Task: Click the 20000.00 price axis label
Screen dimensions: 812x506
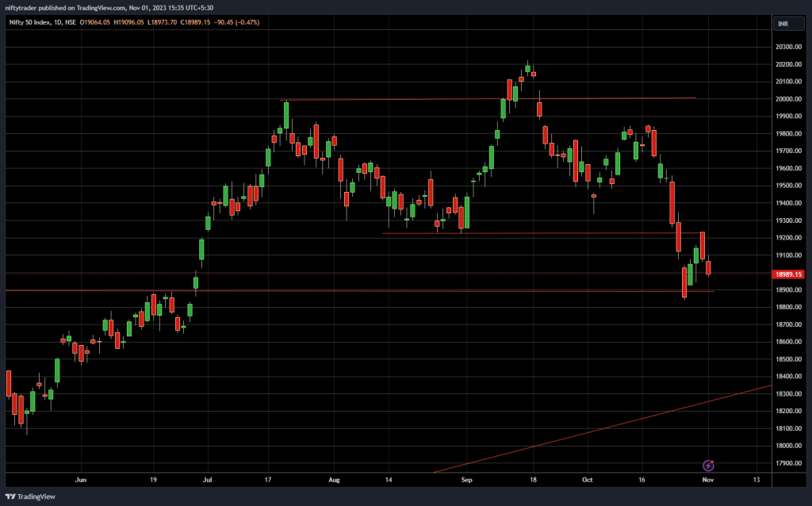Action: click(790, 99)
